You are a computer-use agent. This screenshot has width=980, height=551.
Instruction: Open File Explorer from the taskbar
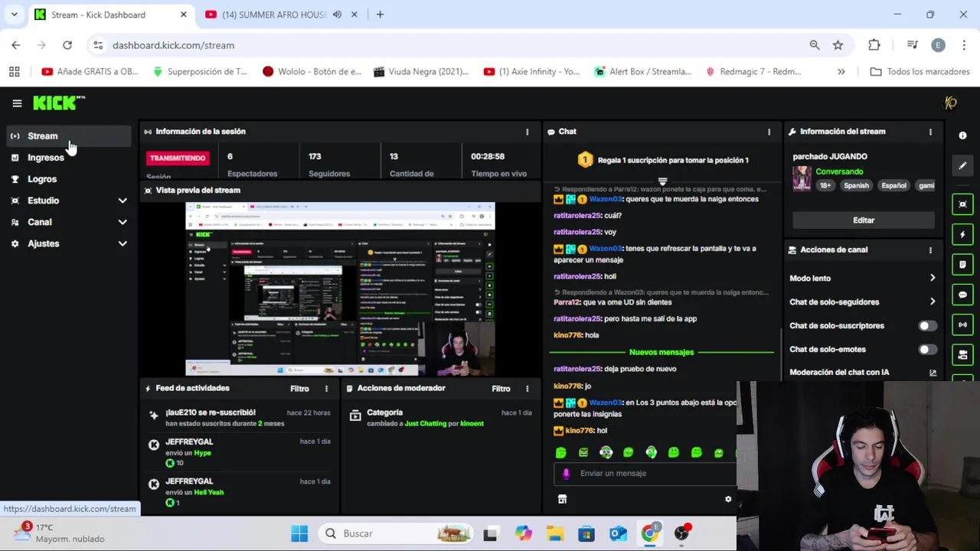pos(554,533)
